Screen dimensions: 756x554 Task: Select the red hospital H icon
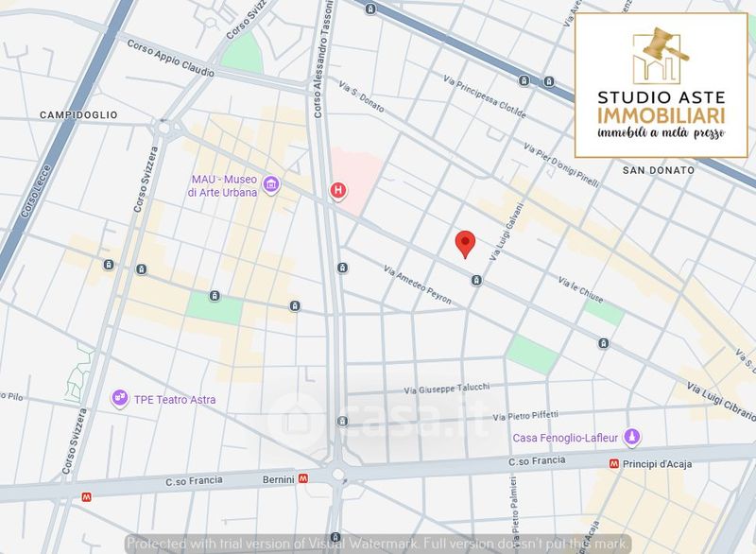point(338,191)
